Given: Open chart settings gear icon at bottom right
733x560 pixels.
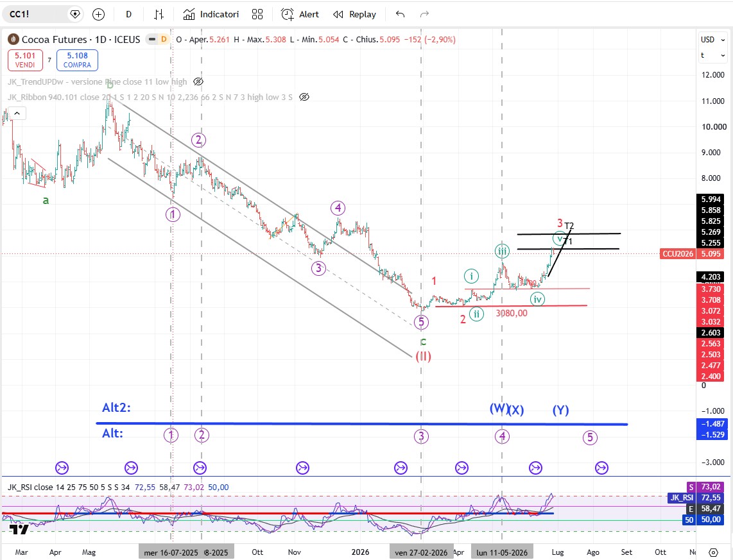Looking at the screenshot, I should coord(713,552).
